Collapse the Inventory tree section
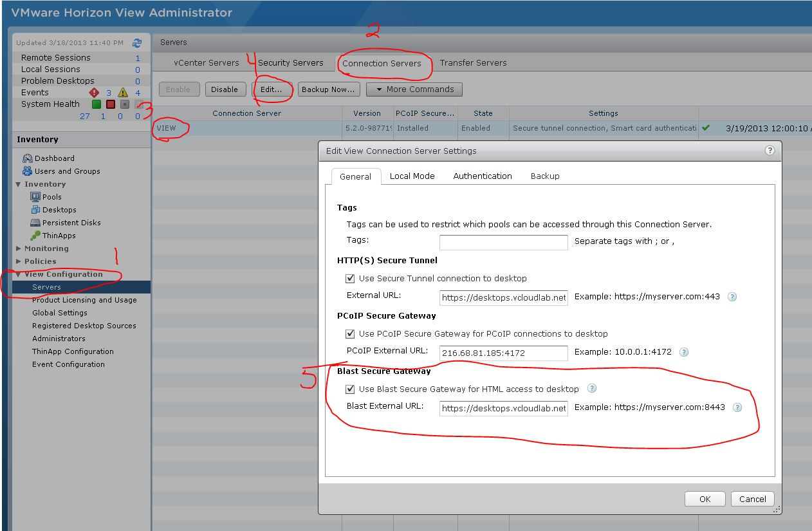812x531 pixels. click(x=19, y=184)
